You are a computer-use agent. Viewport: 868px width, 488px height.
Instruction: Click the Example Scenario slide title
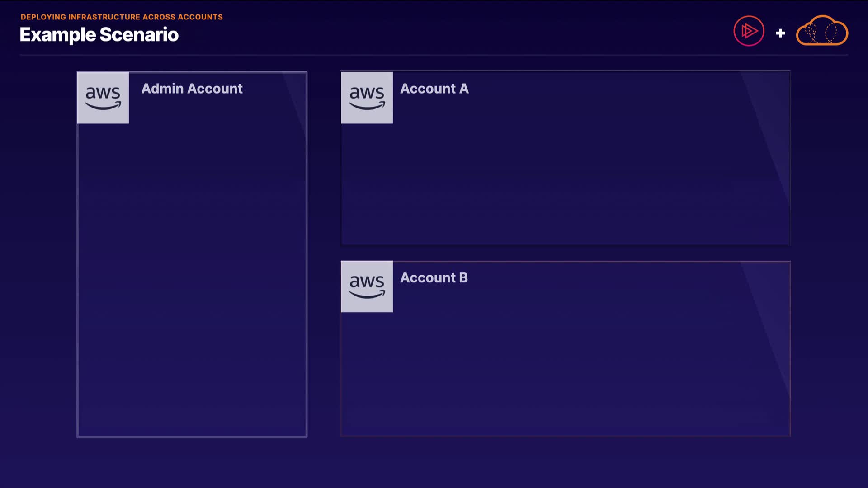99,35
